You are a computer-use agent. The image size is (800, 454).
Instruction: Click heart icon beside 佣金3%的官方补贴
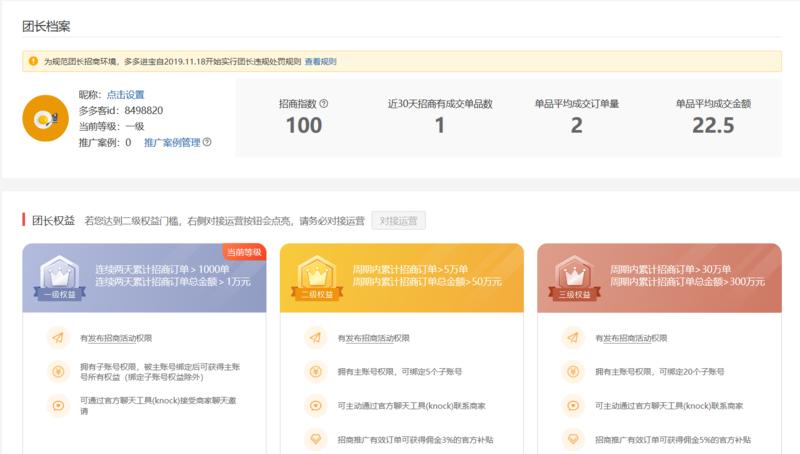tap(315, 439)
